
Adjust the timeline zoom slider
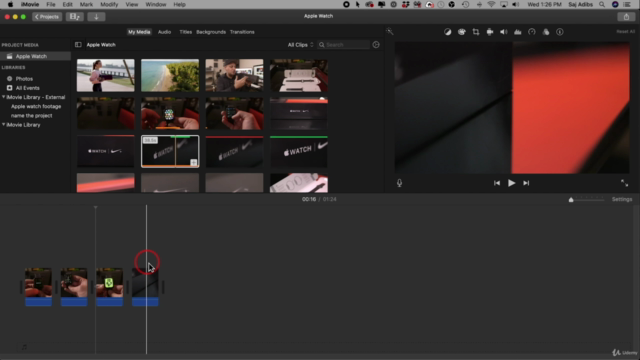(x=571, y=200)
